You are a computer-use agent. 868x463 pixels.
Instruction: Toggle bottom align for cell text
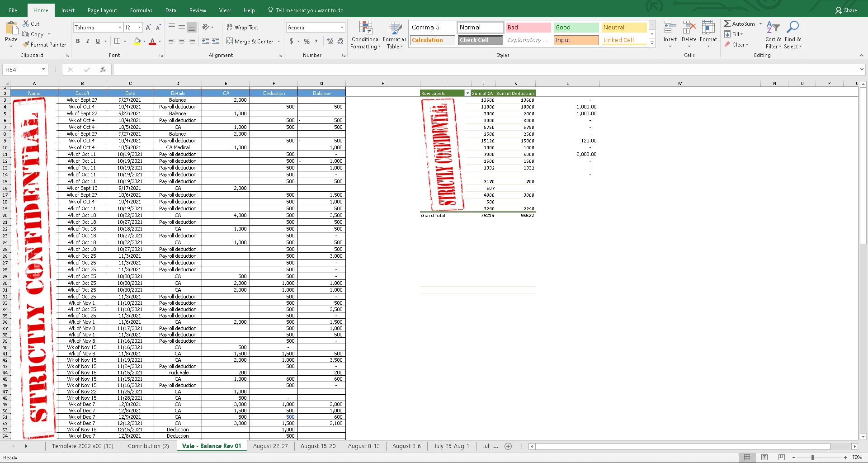click(x=192, y=27)
